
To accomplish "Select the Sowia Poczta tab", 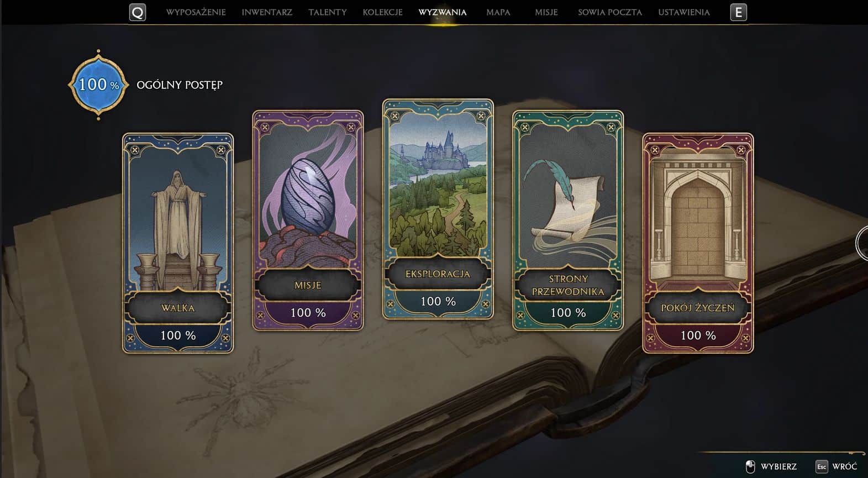I will [610, 12].
